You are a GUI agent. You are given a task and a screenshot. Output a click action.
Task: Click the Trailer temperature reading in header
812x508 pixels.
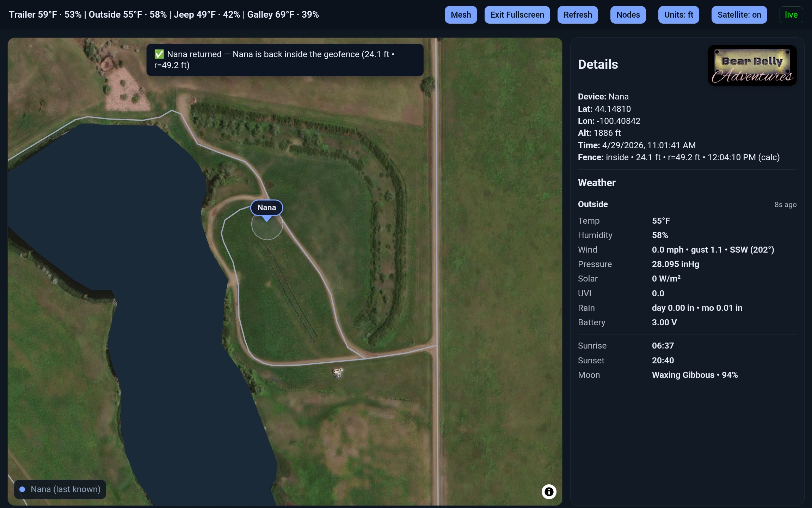coord(45,14)
